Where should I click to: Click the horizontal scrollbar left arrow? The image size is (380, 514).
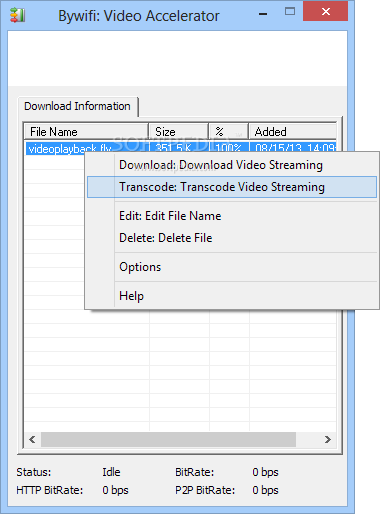(32, 439)
